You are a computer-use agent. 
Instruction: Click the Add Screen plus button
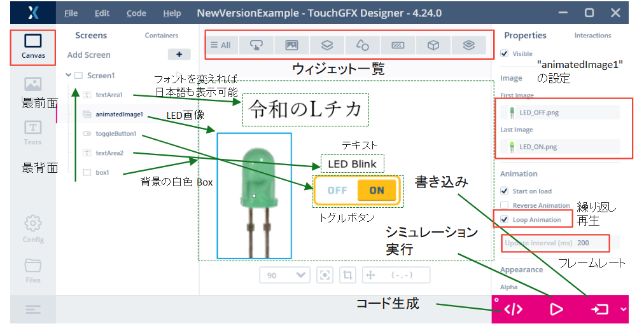(179, 55)
